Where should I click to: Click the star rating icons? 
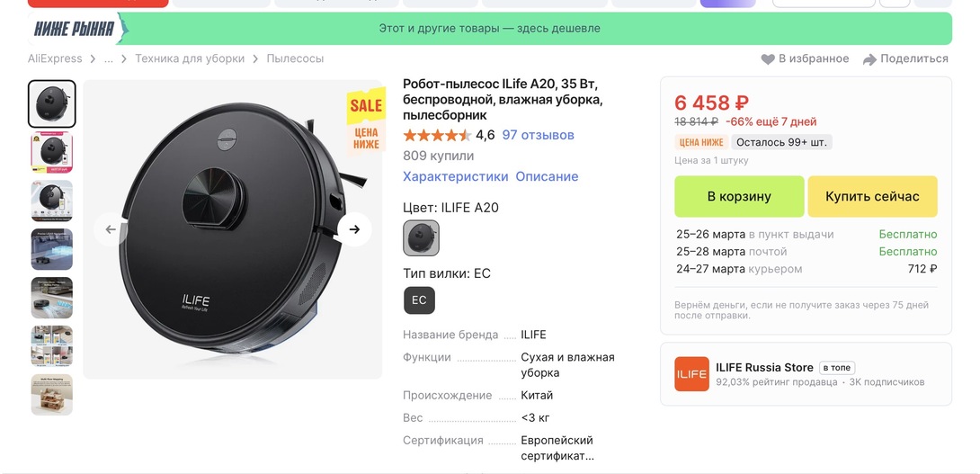437,136
